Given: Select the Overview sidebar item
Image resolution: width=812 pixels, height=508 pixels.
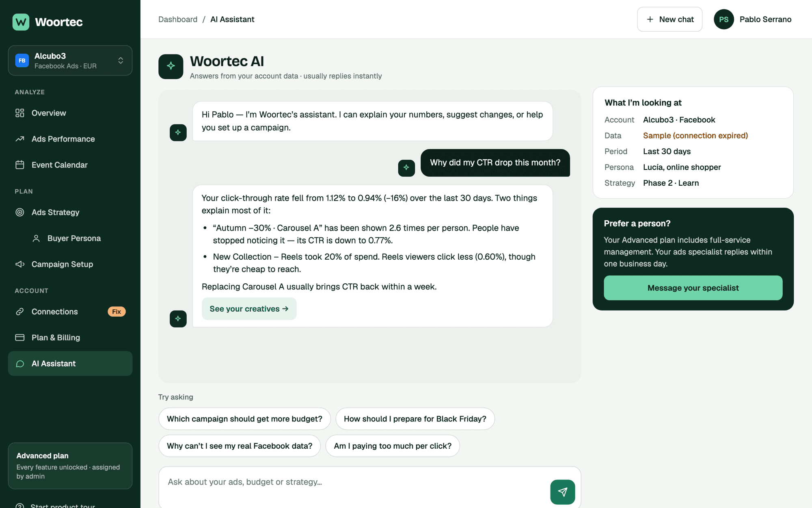Looking at the screenshot, I should click(70, 113).
